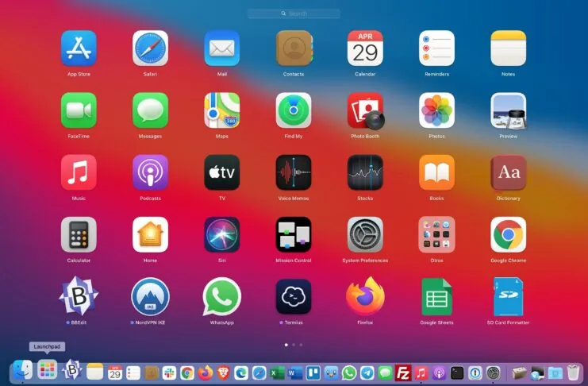Launch the Home app

pos(151,234)
